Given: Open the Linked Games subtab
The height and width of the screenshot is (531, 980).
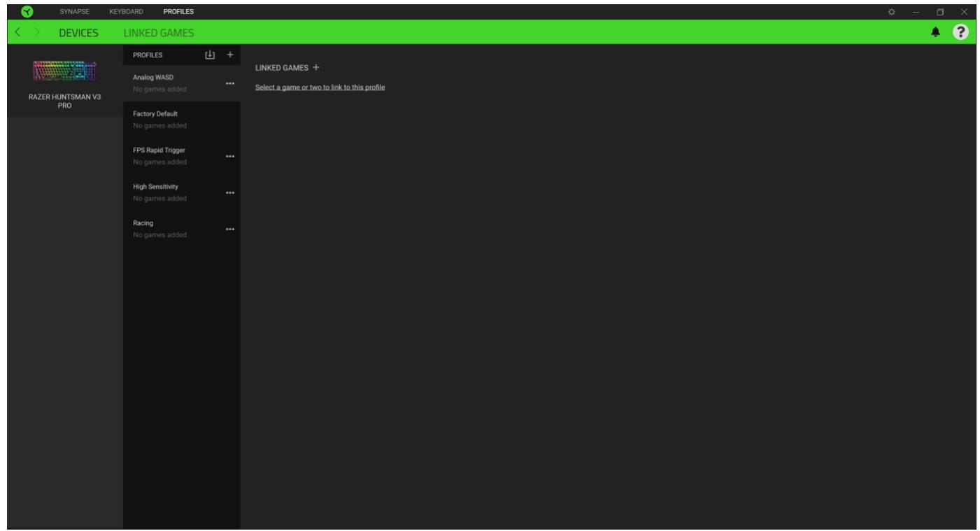Looking at the screenshot, I should (159, 33).
